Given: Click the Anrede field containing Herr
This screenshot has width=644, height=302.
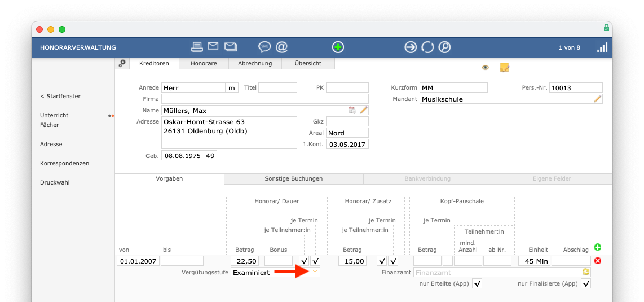Looking at the screenshot, I should 193,87.
